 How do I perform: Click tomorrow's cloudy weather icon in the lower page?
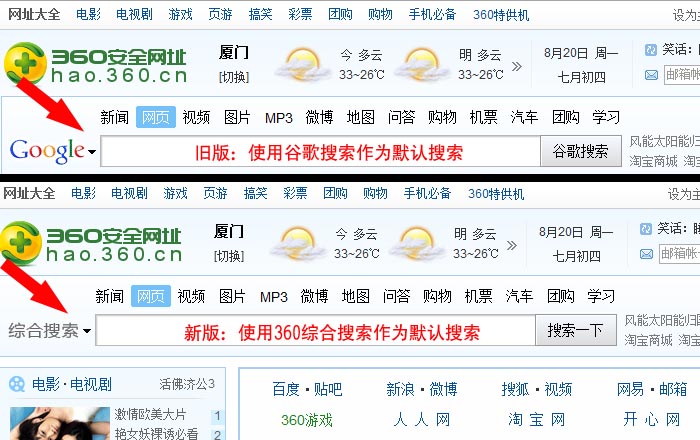416,243
